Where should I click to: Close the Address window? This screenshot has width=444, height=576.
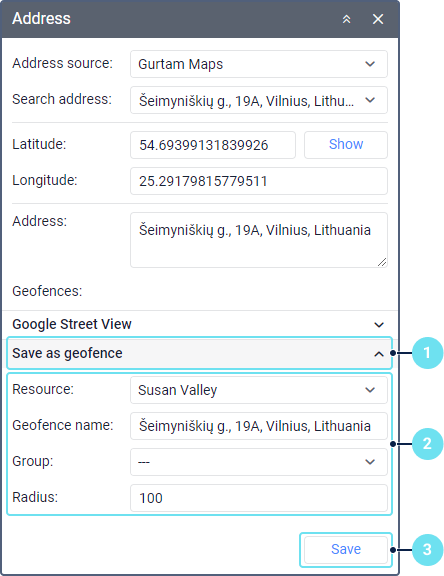[x=378, y=19]
